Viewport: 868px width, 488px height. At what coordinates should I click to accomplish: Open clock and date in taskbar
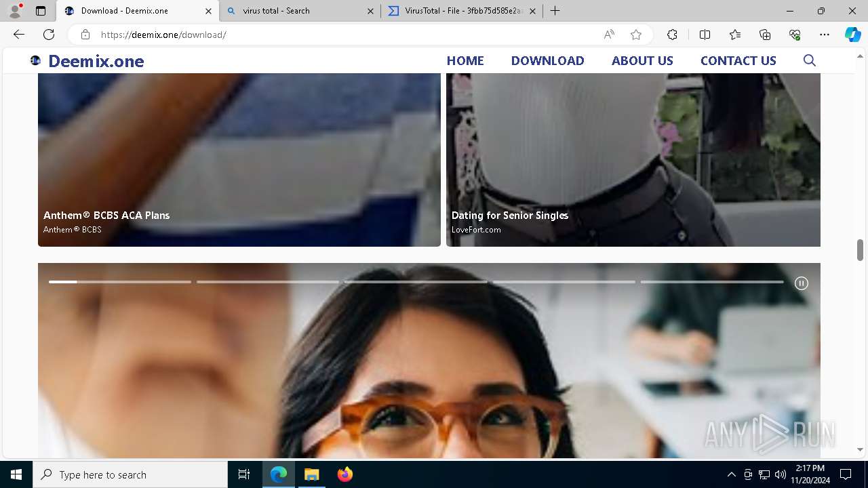point(810,474)
